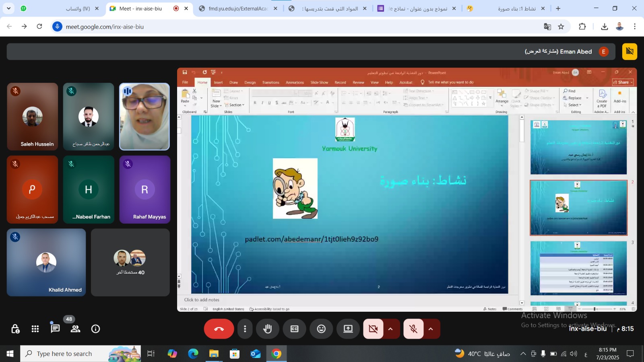This screenshot has height=362, width=644.
Task: Click the translate page icon
Action: (547, 27)
